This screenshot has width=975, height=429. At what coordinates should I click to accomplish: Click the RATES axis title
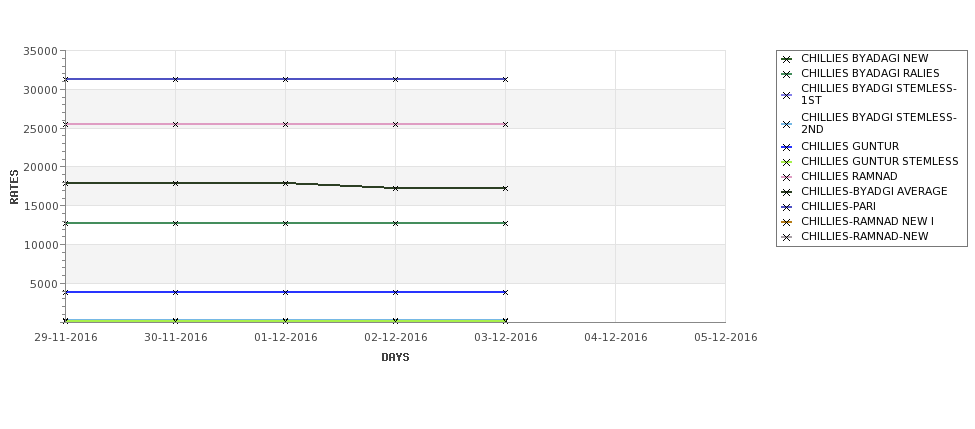14,187
